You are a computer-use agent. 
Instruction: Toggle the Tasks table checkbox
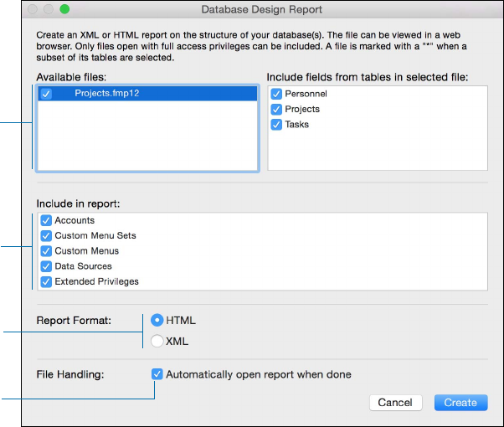point(276,124)
